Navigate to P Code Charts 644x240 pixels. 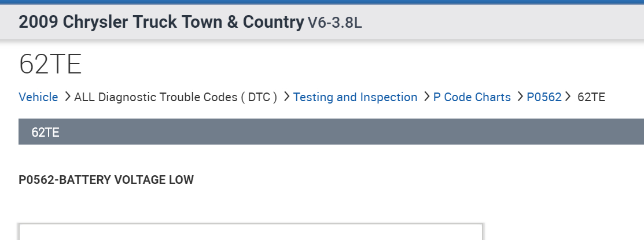click(472, 97)
